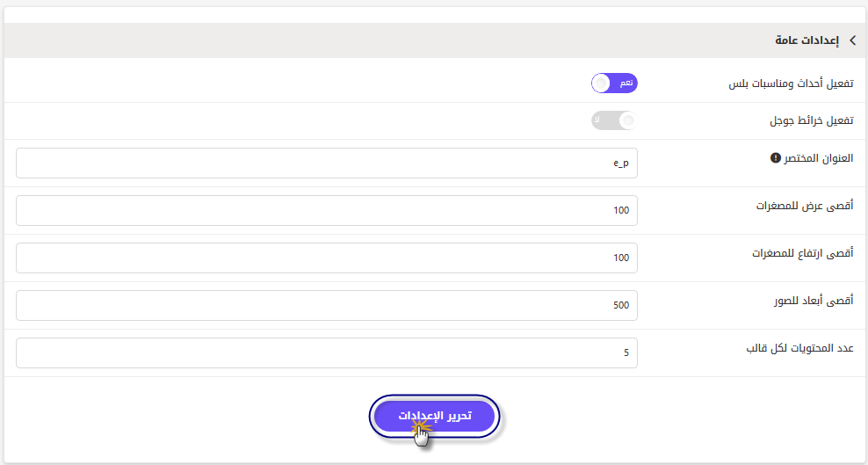This screenshot has width=868, height=465.
Task: Click the نعم text inside purple switch
Action: (x=626, y=83)
